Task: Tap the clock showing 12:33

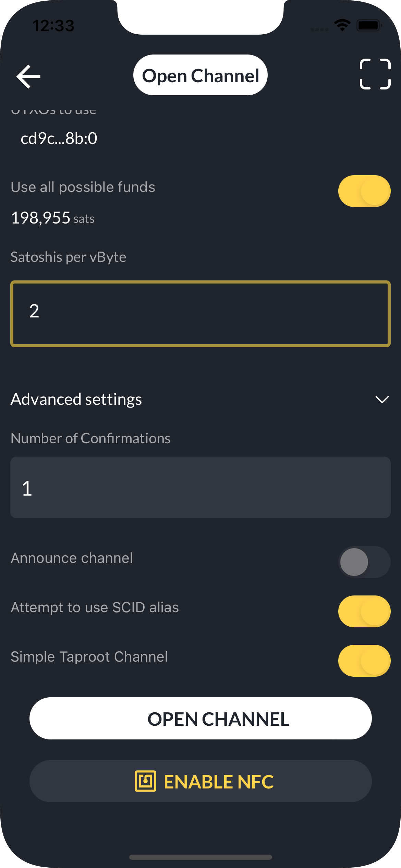Action: [53, 26]
